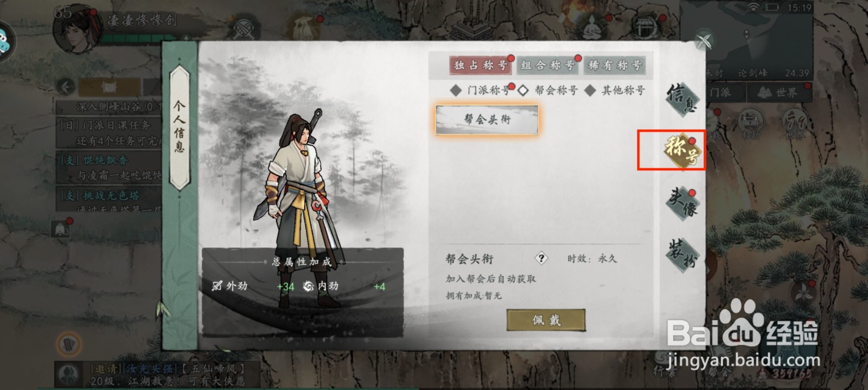Tap the bell notification icon
This screenshot has height=390, width=868.
pyautogui.click(x=60, y=229)
